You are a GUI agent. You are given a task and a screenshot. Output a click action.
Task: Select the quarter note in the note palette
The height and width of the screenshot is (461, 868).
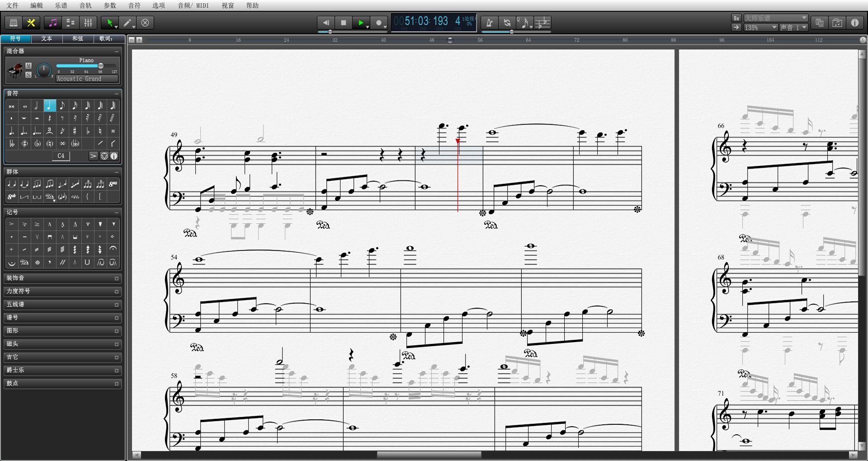pyautogui.click(x=49, y=106)
